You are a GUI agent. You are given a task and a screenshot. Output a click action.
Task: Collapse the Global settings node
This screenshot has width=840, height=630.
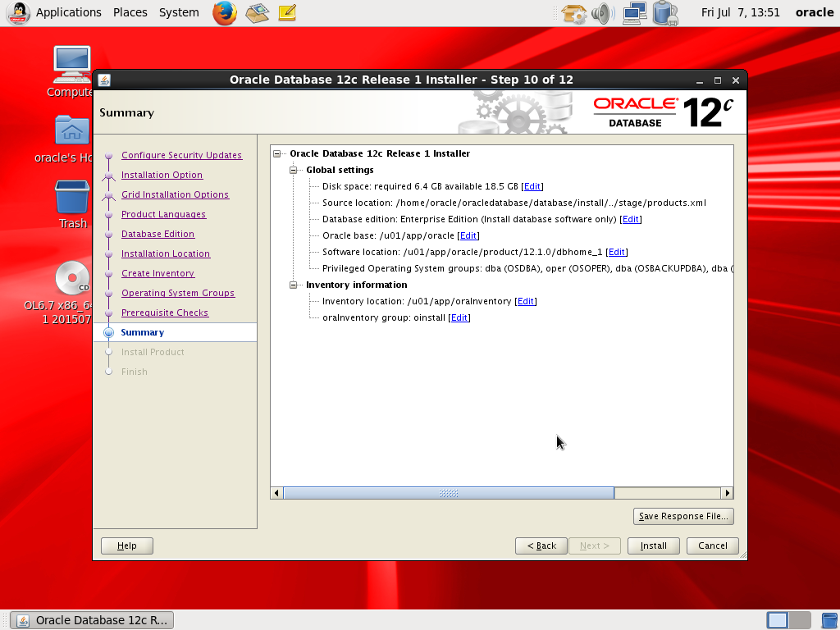coord(293,171)
